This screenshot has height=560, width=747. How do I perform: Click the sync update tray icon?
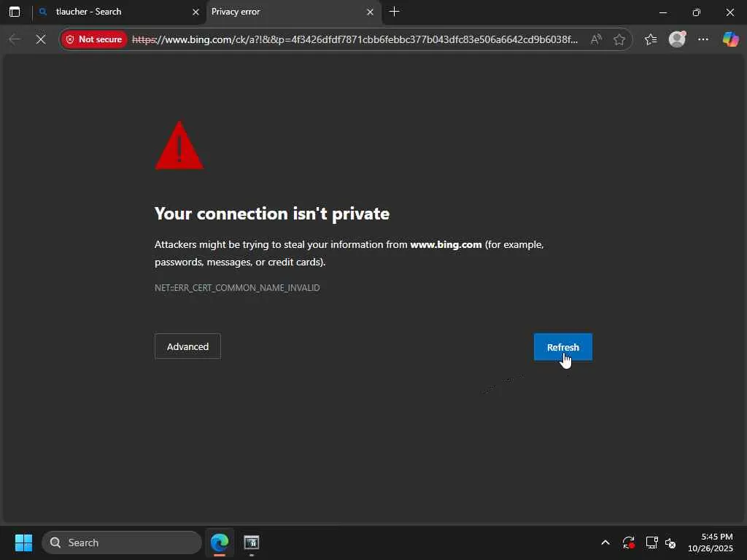click(x=628, y=542)
